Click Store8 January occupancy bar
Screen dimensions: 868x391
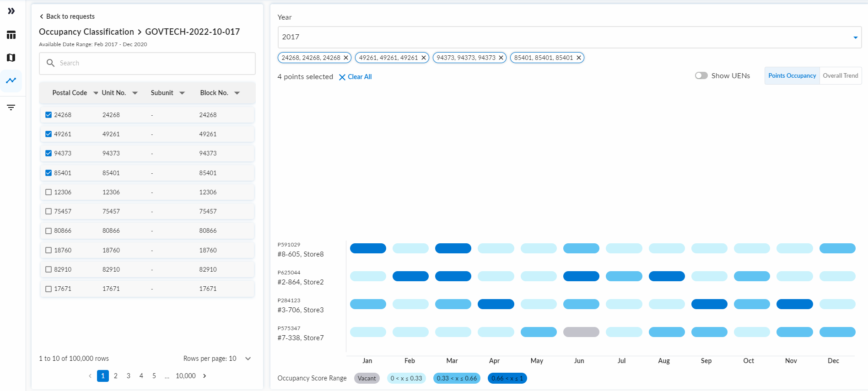point(368,248)
